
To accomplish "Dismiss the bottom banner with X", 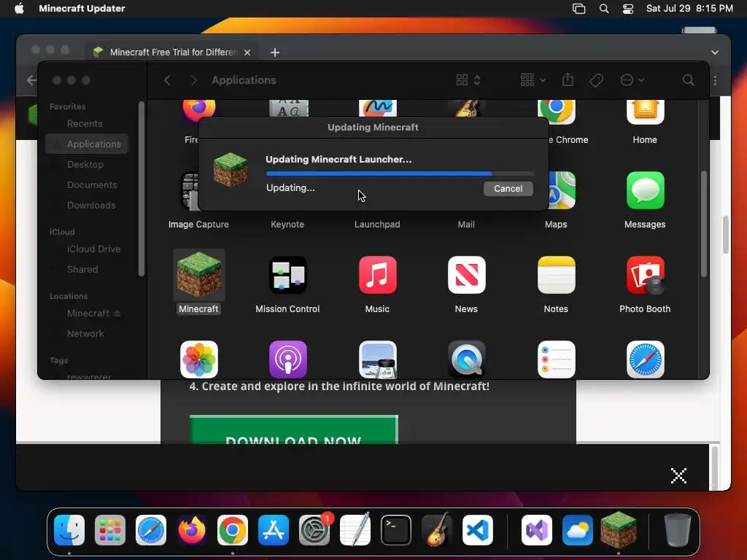I will coord(678,475).
